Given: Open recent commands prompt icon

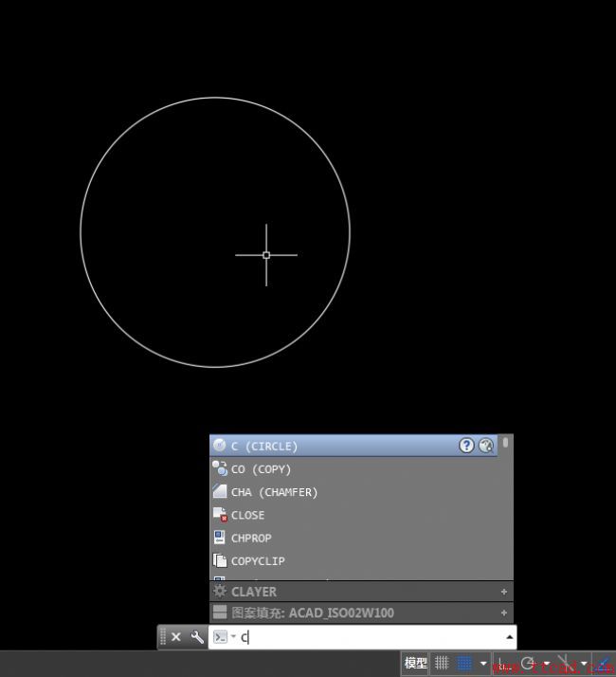Looking at the screenshot, I should tap(221, 637).
